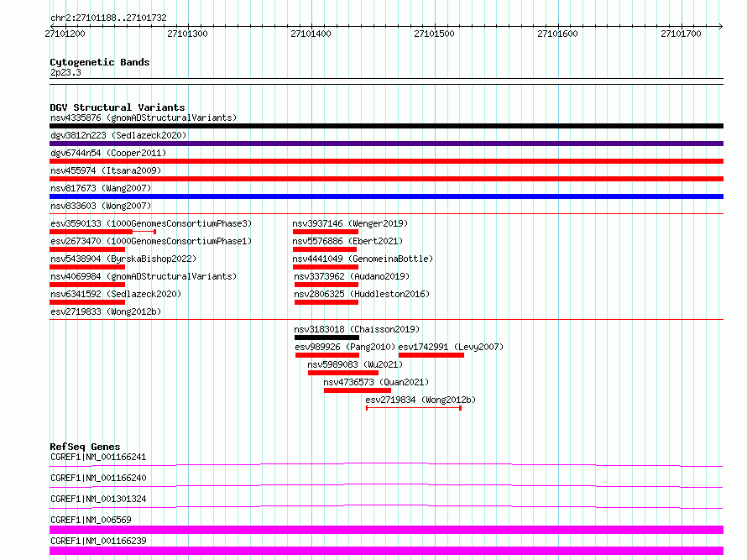This screenshot has height=560, width=747.
Task: Click the red bar under nsv3937146
Action: click(x=326, y=232)
